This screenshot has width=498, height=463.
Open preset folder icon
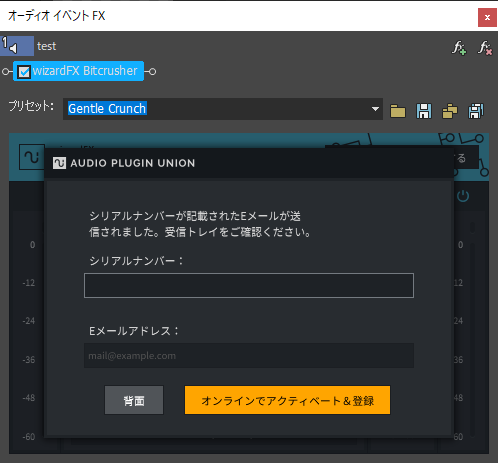(398, 111)
